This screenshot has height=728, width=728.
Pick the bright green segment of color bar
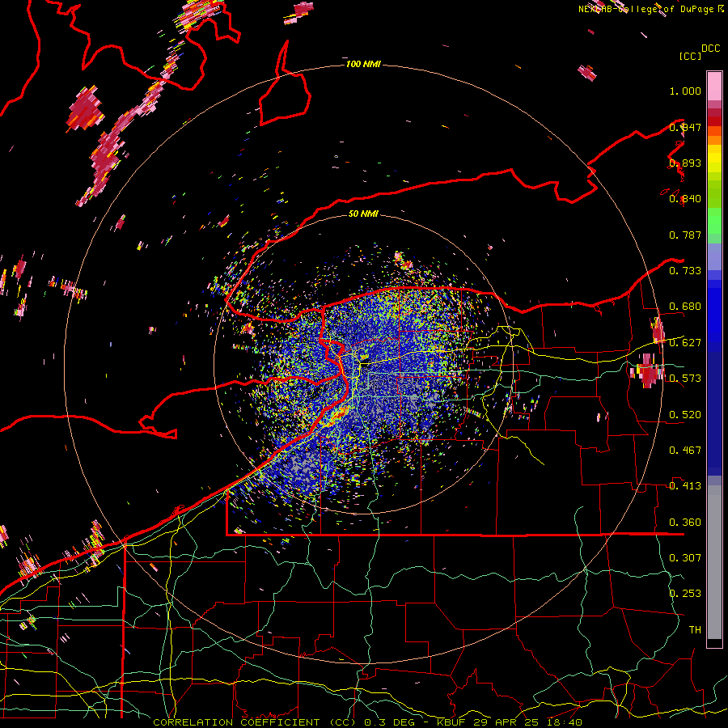714,221
